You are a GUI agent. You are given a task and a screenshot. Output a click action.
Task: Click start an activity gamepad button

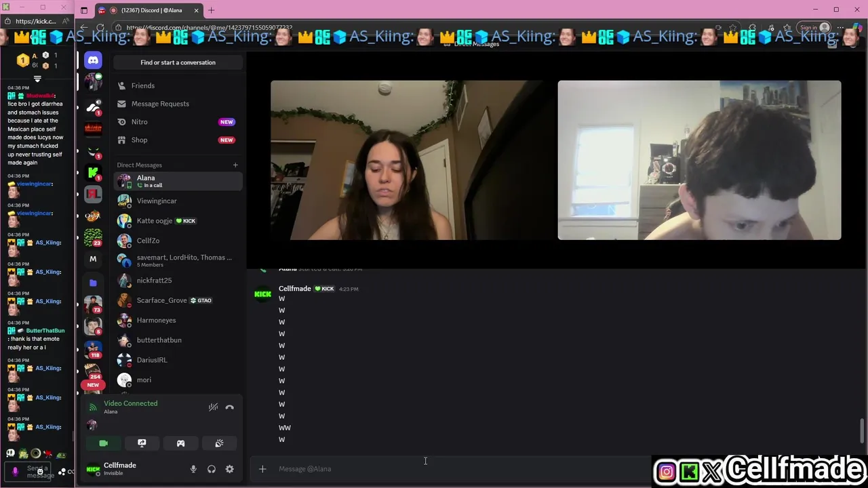(180, 443)
